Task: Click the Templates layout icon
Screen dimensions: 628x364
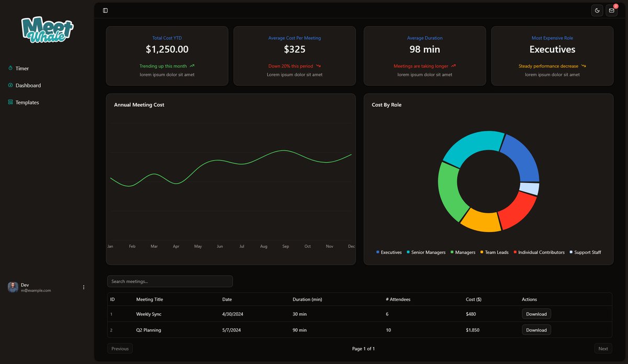Action: click(x=10, y=103)
